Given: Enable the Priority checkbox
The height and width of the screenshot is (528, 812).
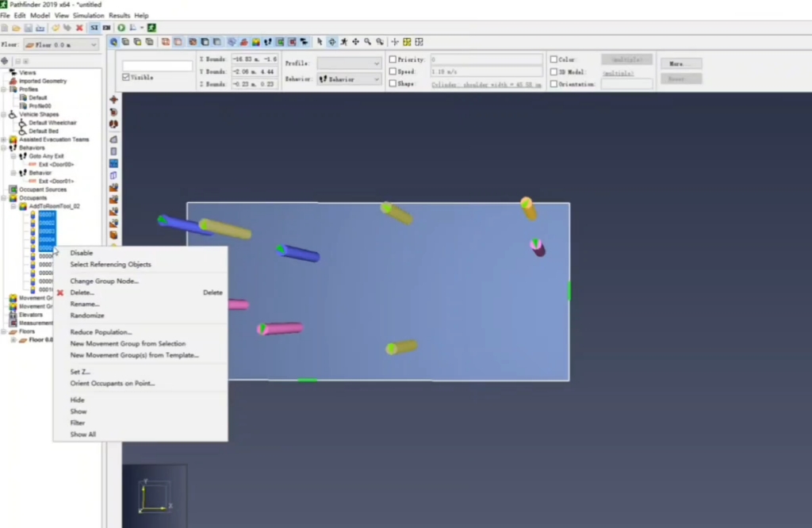Looking at the screenshot, I should 393,59.
